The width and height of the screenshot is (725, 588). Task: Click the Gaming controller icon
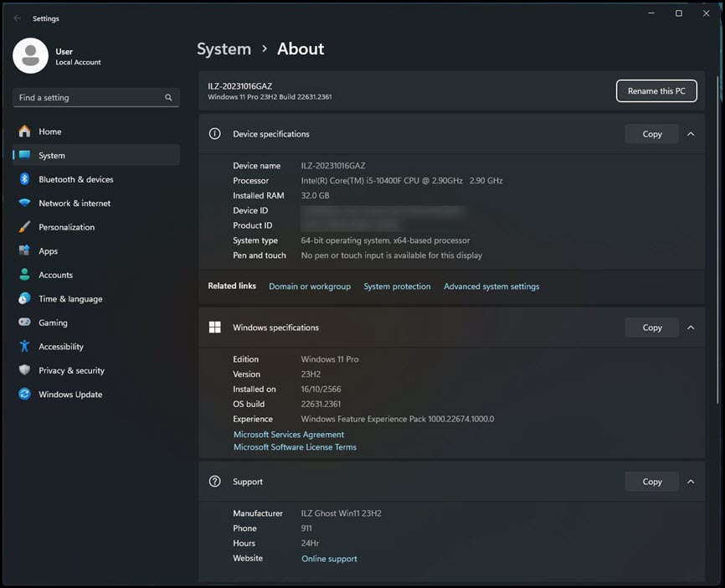[x=24, y=322]
